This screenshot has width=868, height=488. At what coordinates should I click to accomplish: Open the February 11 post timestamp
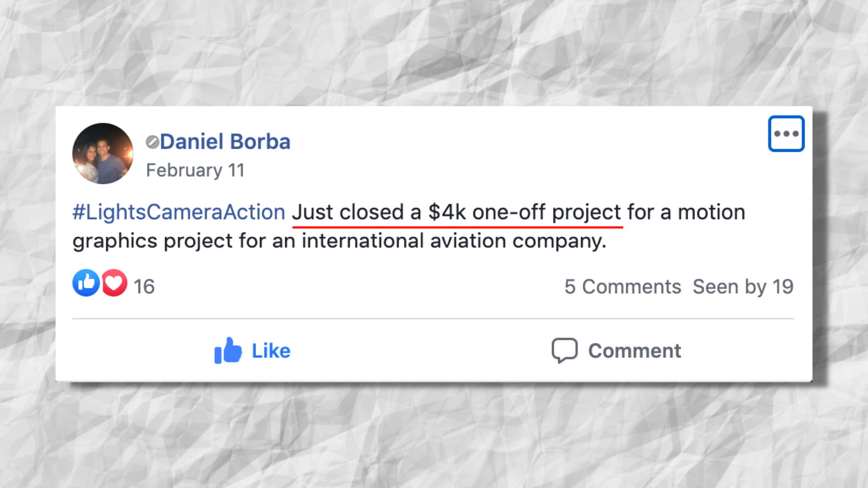195,170
